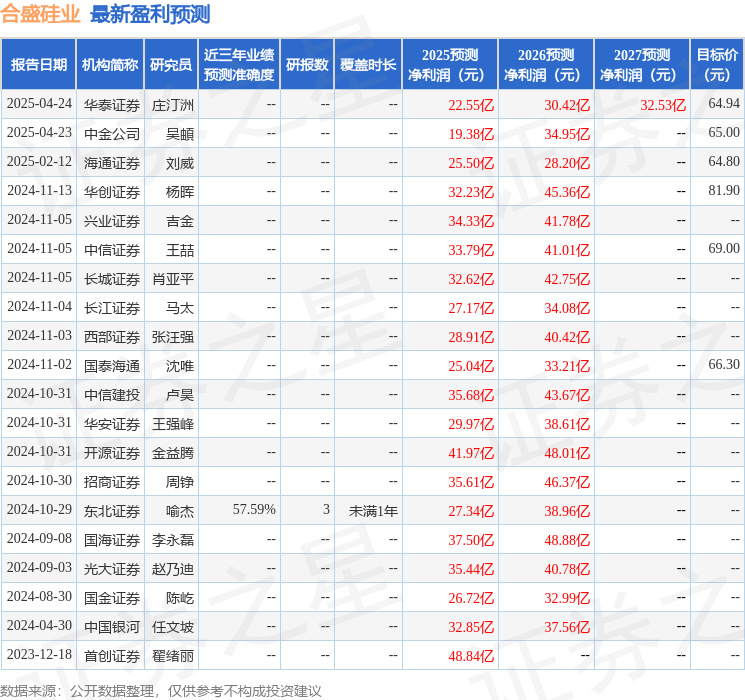The width and height of the screenshot is (745, 700).
Task: Click the 华创证券 institution cell
Action: (112, 192)
